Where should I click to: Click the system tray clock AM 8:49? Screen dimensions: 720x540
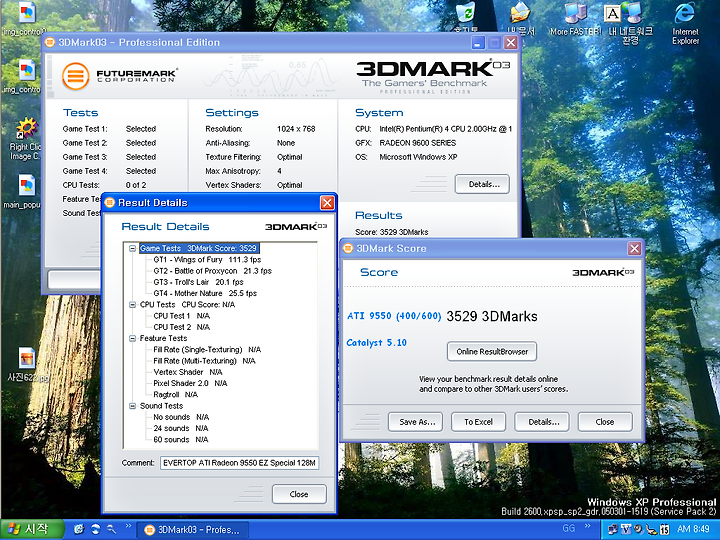click(693, 529)
